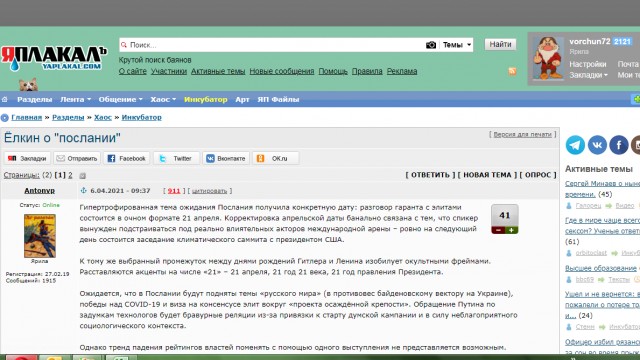Open the vorchun72 username link

tap(590, 41)
